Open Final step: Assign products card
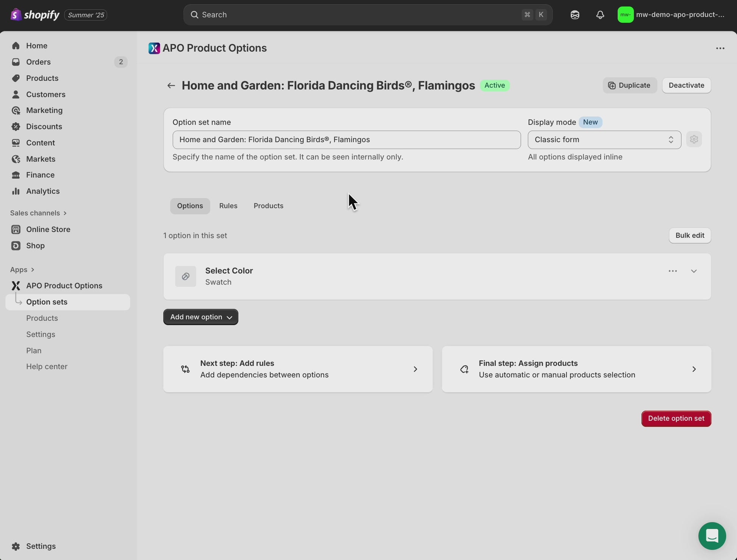Image resolution: width=737 pixels, height=560 pixels. point(576,369)
